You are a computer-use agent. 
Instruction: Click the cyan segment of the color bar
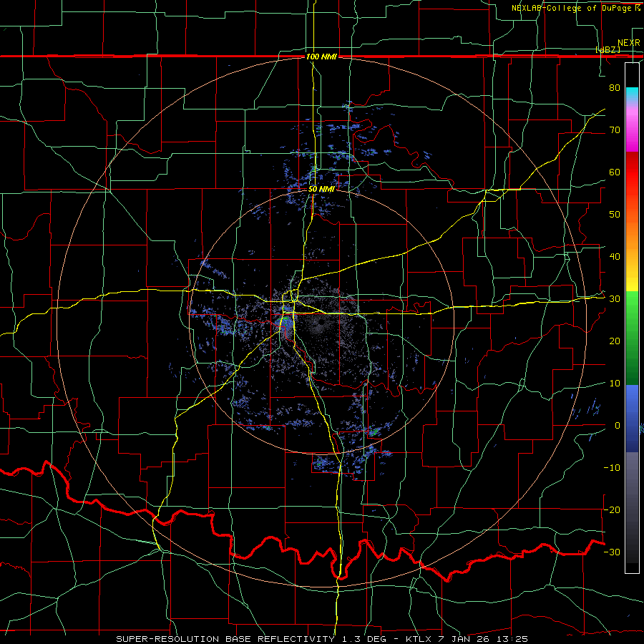[x=632, y=94]
